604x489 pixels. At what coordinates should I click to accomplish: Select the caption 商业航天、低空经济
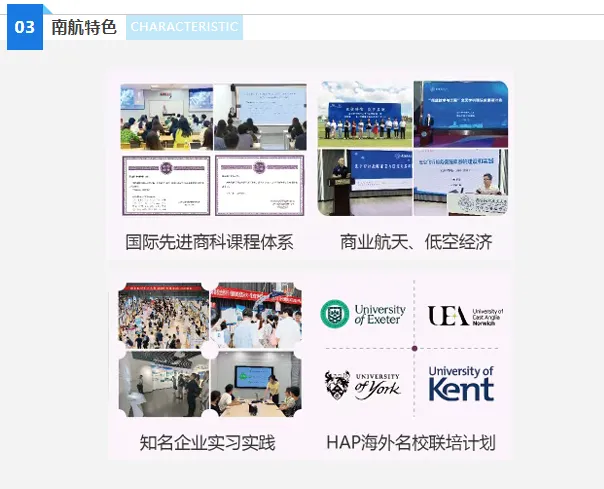416,242
